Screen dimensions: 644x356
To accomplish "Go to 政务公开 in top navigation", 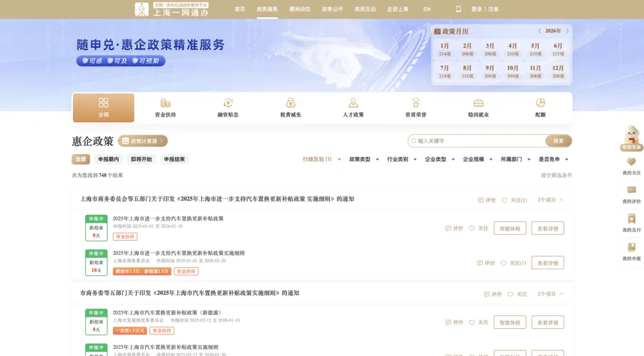I will pos(332,9).
